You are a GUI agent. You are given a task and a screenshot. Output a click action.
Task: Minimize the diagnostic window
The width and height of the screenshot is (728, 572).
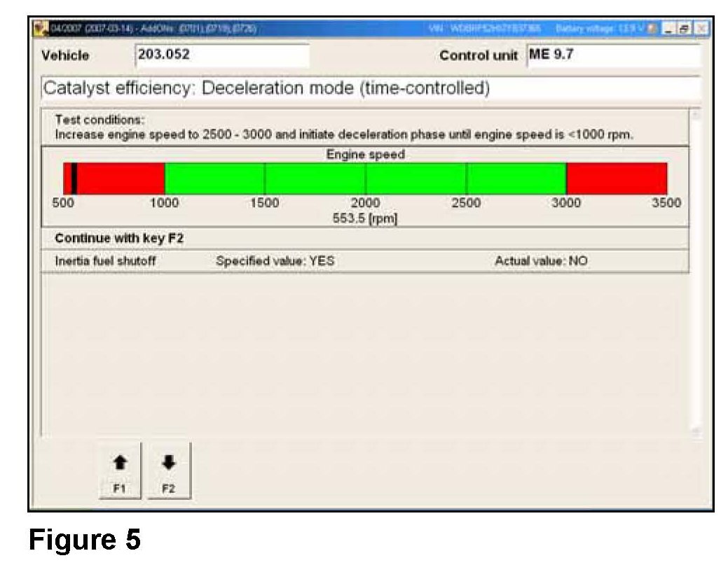[668, 29]
